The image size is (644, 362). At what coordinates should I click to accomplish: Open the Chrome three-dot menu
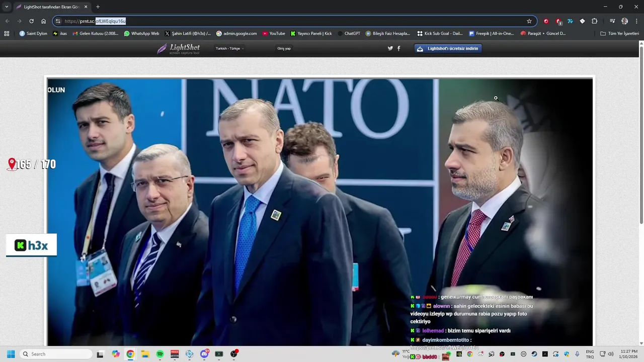click(x=636, y=21)
